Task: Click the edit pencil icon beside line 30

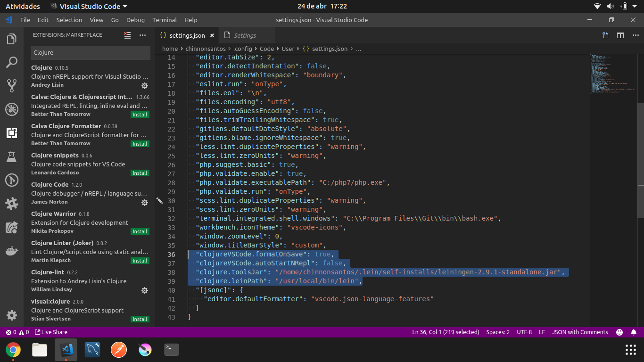Action: (x=159, y=201)
